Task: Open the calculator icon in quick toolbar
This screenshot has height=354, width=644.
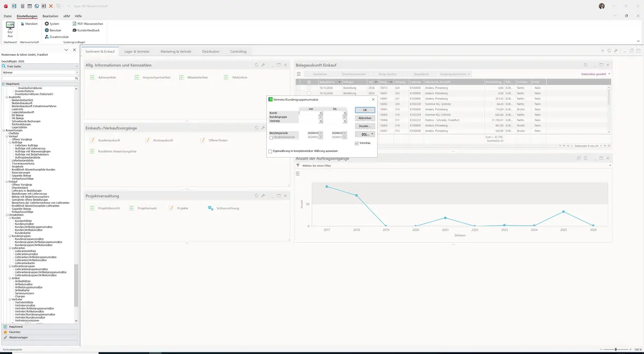Action: pos(22,5)
